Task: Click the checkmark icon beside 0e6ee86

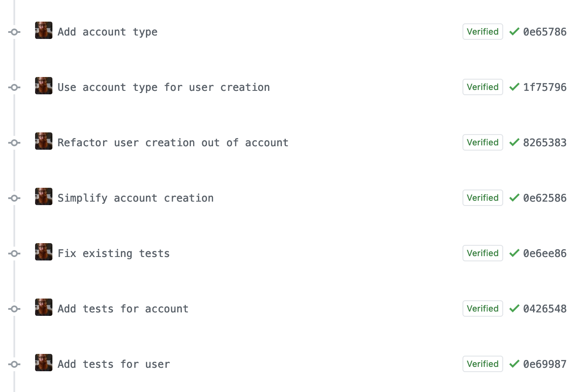Action: tap(514, 253)
